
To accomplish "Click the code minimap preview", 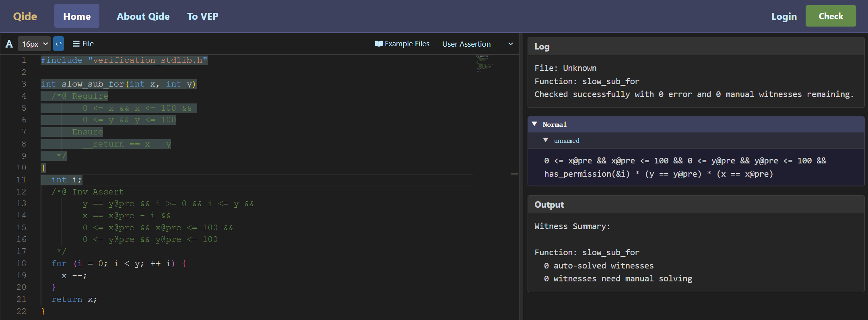I will tap(484, 63).
